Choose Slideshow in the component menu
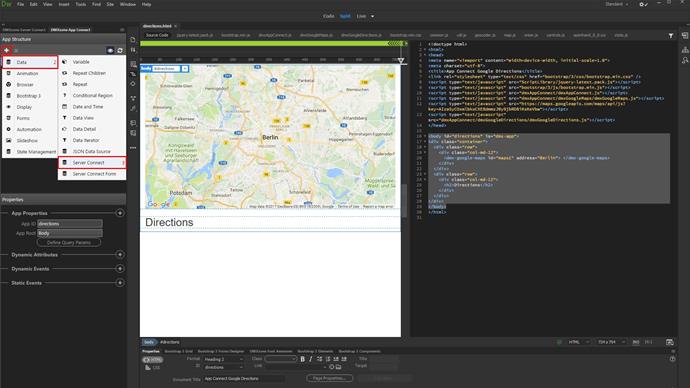Screen dimensions: 690x388 pyautogui.click(x=30, y=140)
